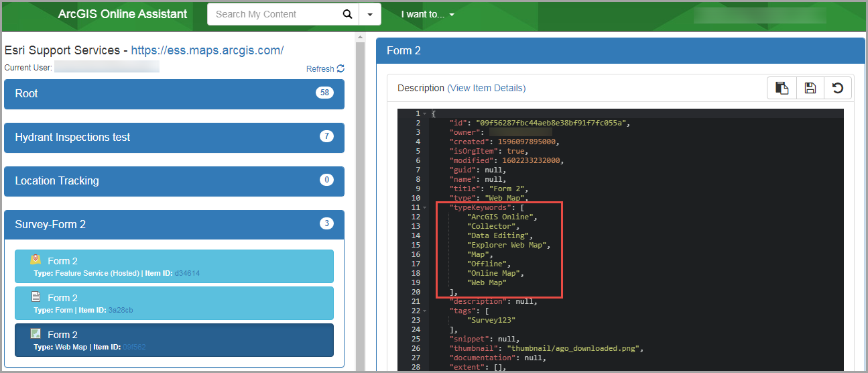
Task: Open the search options dropdown arrow
Action: (370, 14)
